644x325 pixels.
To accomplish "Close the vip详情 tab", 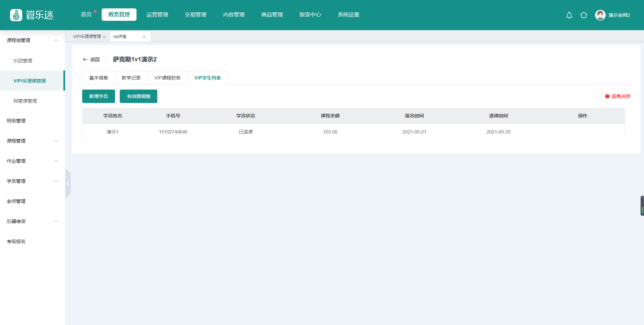I will [x=144, y=37].
